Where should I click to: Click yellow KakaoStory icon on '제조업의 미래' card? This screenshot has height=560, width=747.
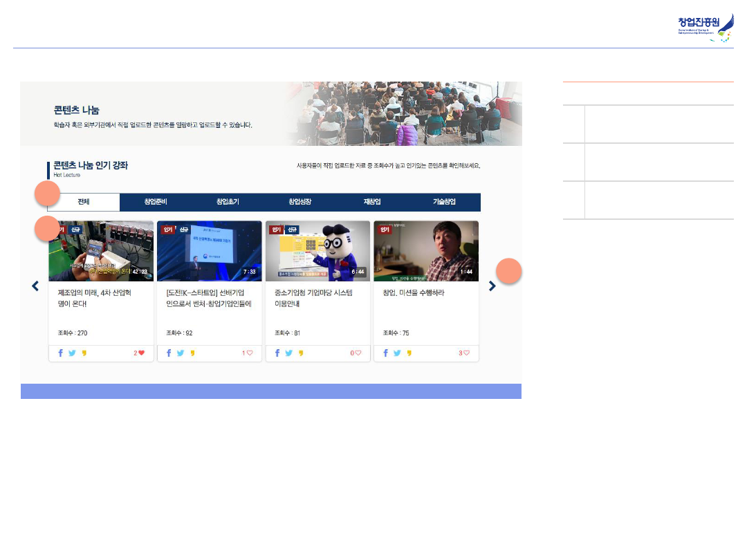pyautogui.click(x=84, y=353)
